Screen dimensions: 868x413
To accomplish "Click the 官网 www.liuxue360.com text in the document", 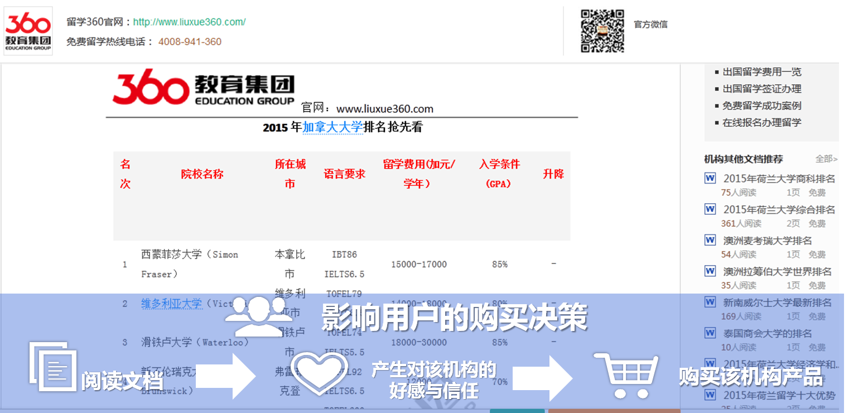I will [x=367, y=109].
